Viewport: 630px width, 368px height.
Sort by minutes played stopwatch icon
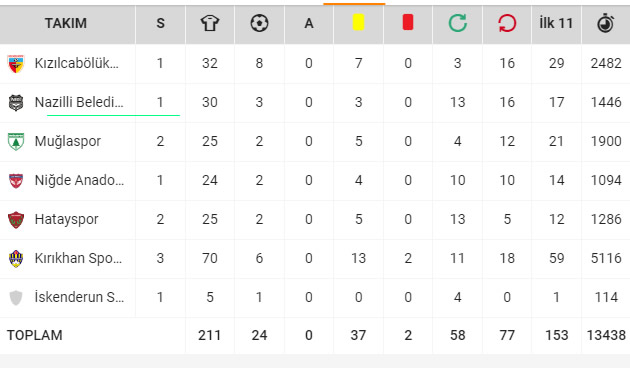(x=605, y=23)
